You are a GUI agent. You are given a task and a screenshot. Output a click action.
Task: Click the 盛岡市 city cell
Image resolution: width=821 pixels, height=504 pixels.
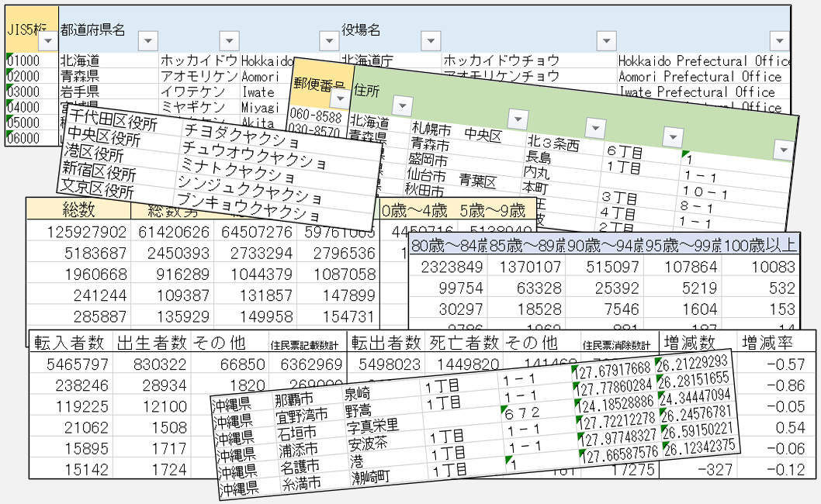click(x=428, y=159)
